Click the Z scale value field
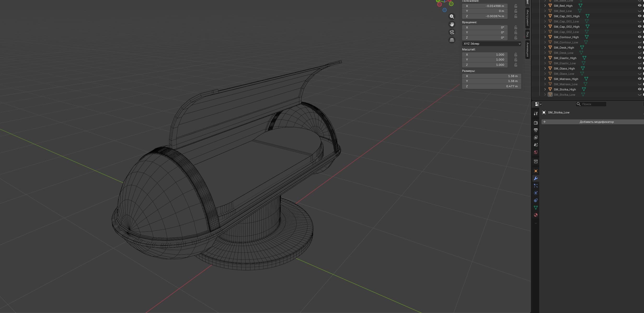Screen dimensions: 644x313 485,65
